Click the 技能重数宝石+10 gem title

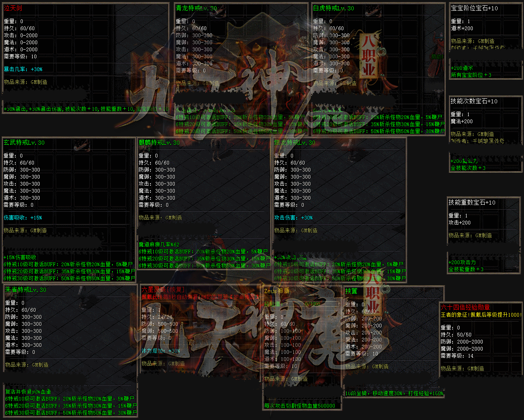point(472,203)
